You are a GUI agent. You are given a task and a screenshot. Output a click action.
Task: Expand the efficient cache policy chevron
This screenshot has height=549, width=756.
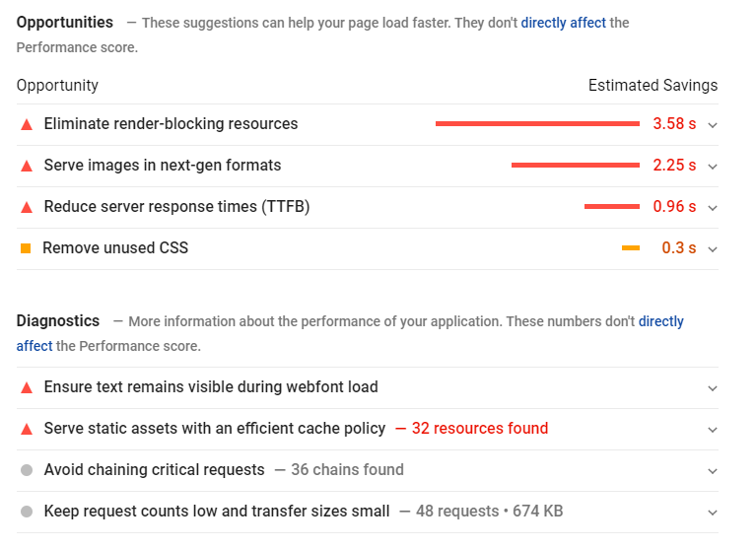click(712, 430)
